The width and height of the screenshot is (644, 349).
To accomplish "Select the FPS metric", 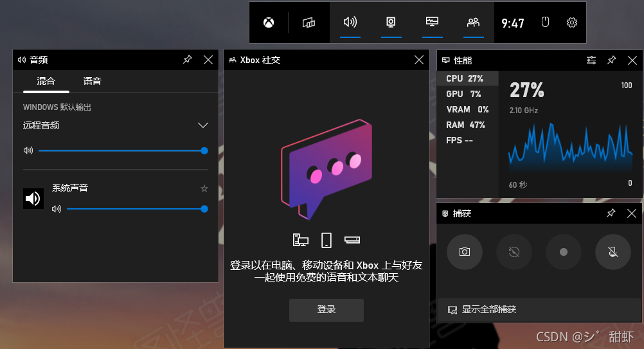I will pyautogui.click(x=468, y=140).
